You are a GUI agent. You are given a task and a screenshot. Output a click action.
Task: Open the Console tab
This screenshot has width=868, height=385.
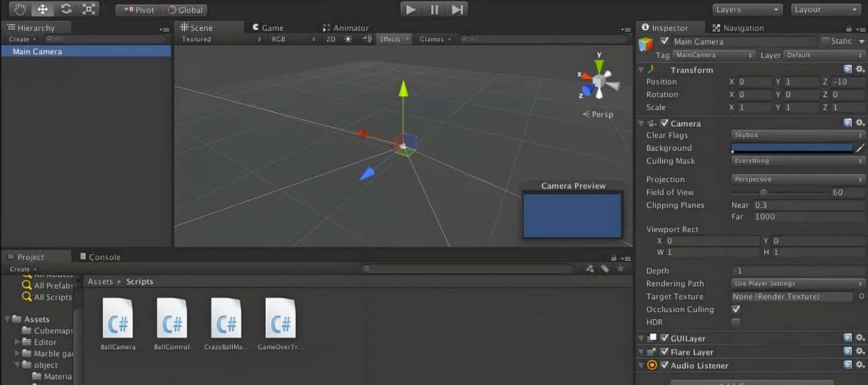pos(100,257)
